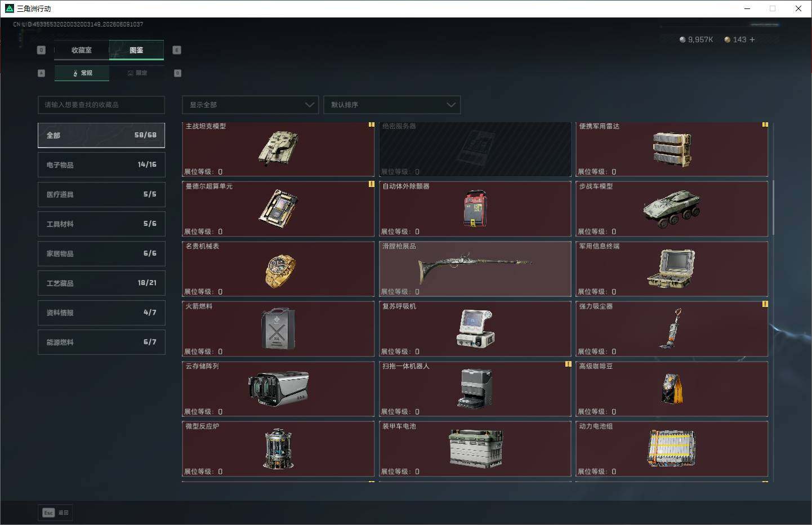This screenshot has width=812, height=525.
Task: Select the locked 绝密服务器 card
Action: tap(475, 149)
